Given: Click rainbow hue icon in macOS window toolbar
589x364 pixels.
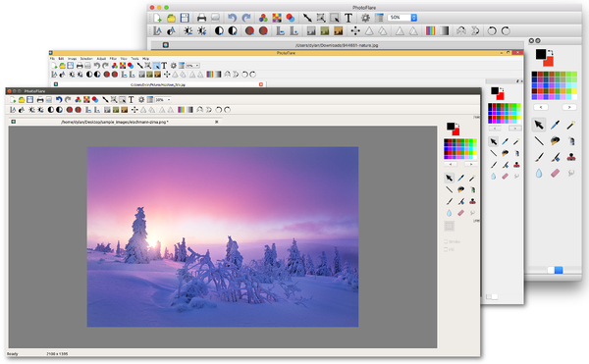Looking at the screenshot, I should click(431, 31).
